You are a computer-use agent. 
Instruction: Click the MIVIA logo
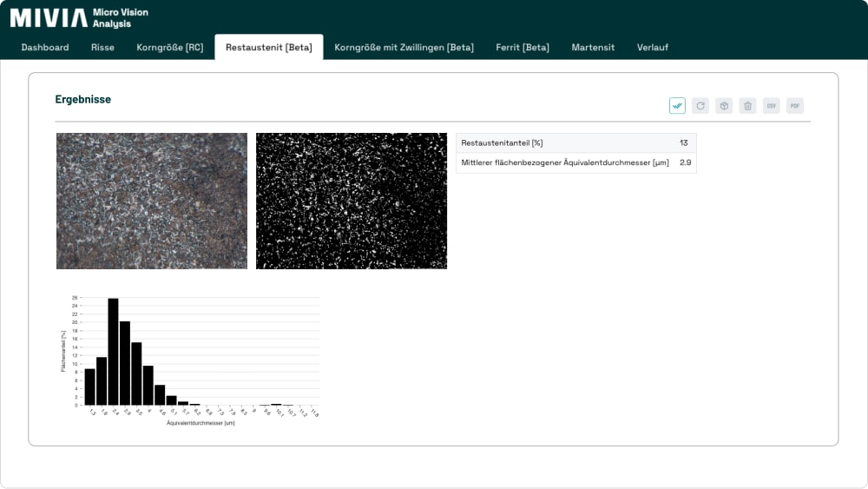(x=49, y=17)
